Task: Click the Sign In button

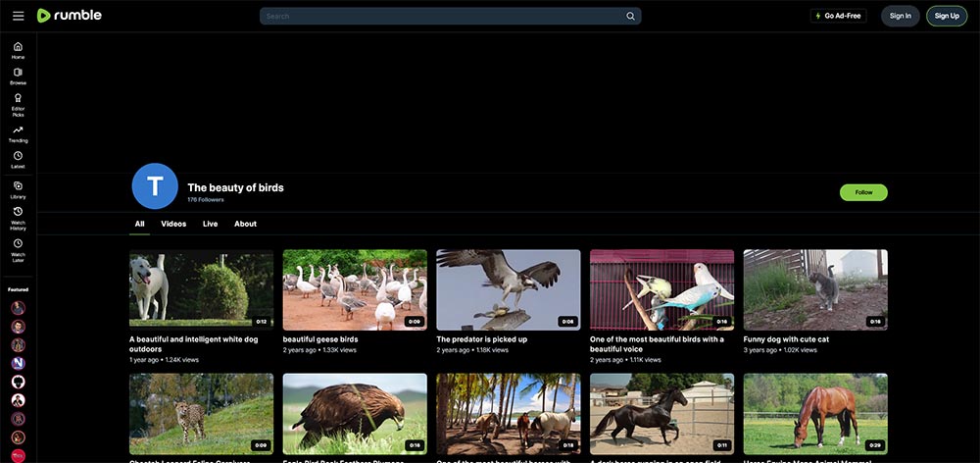Action: coord(900,16)
